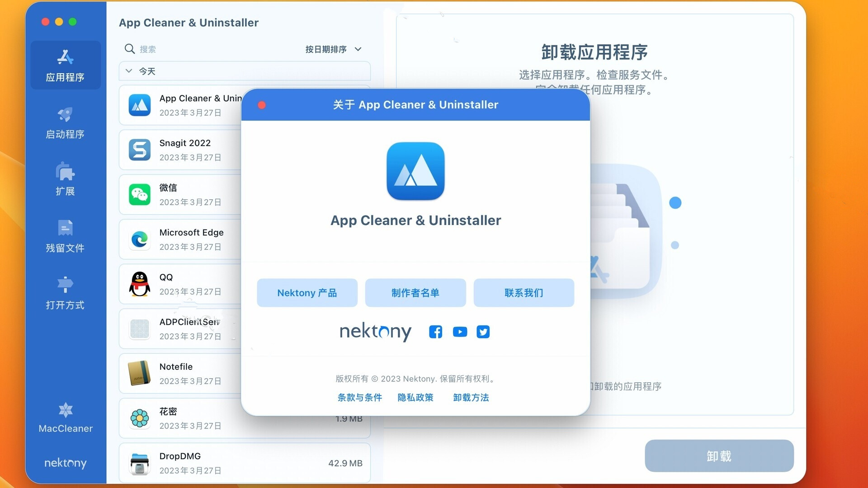Screen dimensions: 868x488
Task: Click the Notefile app name
Action: [176, 366]
